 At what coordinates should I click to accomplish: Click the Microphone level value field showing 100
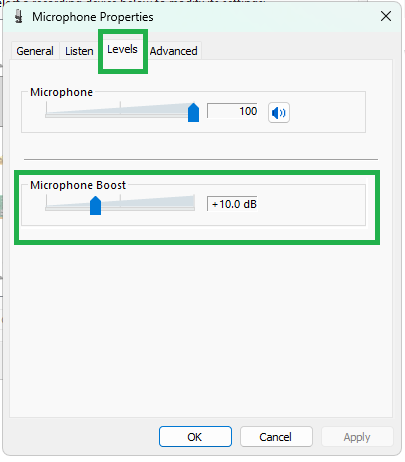pos(232,111)
